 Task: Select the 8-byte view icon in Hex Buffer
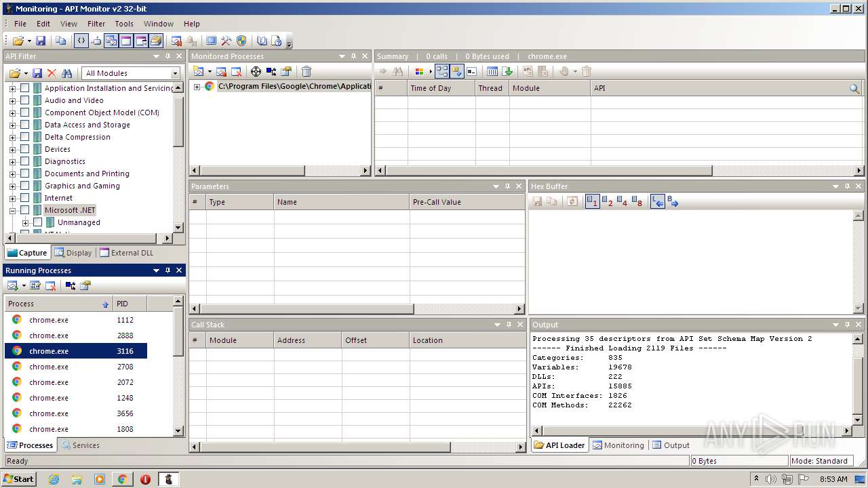637,201
